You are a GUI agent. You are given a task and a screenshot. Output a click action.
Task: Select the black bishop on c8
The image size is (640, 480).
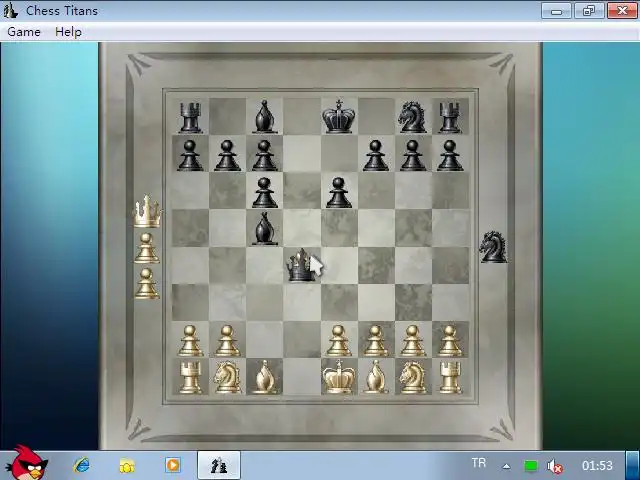coord(264,117)
